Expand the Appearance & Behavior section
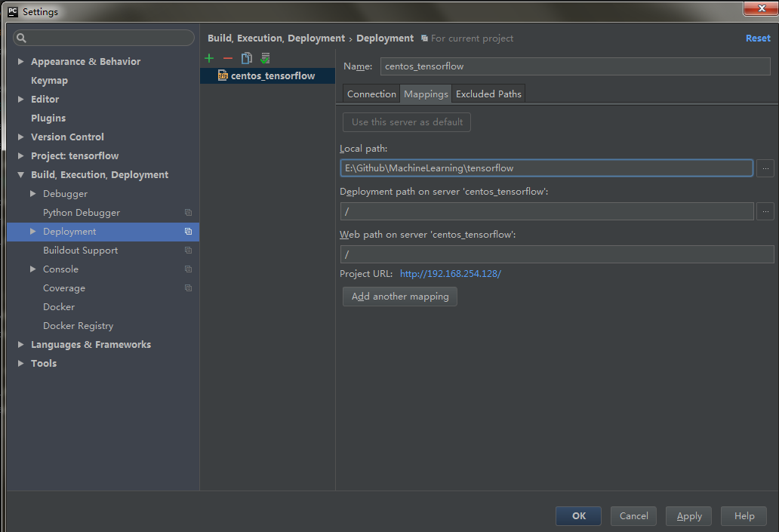This screenshot has width=779, height=532. [21, 62]
